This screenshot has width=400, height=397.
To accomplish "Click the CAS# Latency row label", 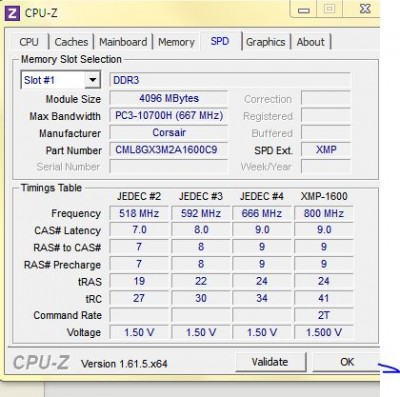I will (x=68, y=231).
